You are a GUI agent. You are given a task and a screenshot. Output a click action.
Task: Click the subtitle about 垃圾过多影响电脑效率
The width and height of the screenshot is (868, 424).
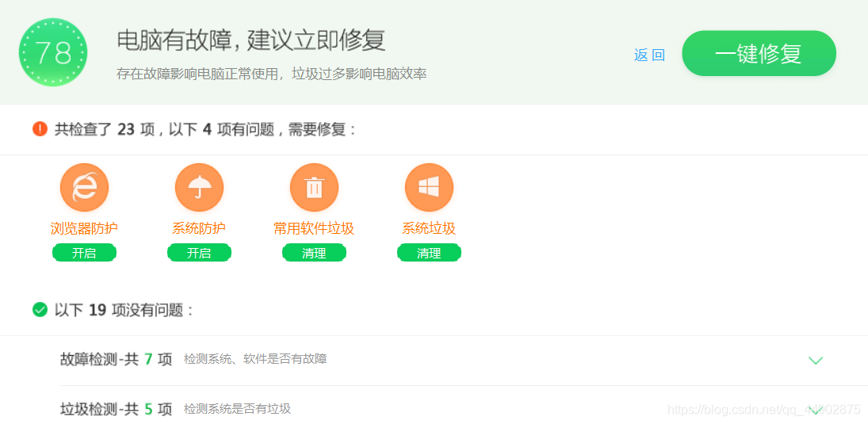tap(271, 74)
